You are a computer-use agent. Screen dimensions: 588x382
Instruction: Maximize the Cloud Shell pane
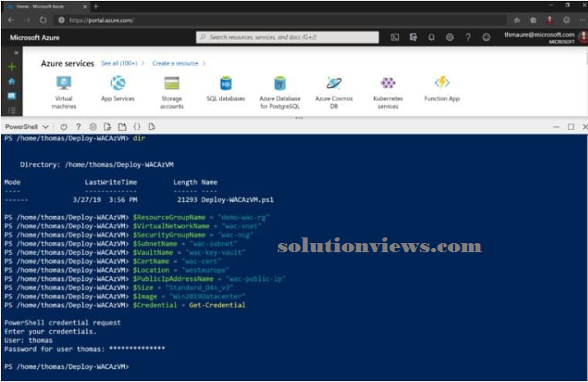pyautogui.click(x=571, y=127)
